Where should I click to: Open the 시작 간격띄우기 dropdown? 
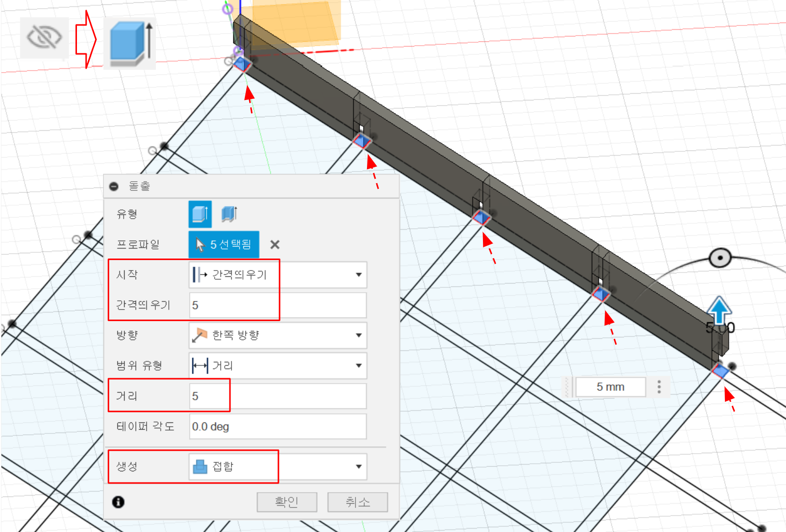(278, 275)
